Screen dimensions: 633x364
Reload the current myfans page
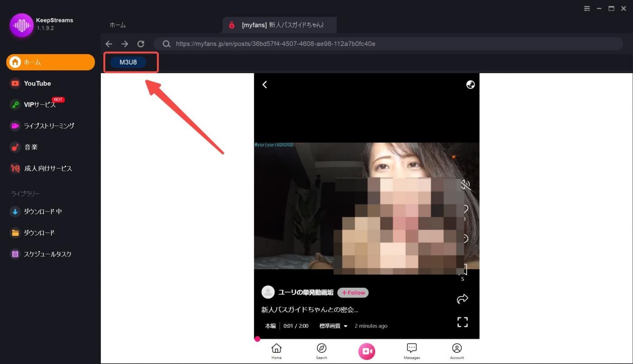(141, 44)
